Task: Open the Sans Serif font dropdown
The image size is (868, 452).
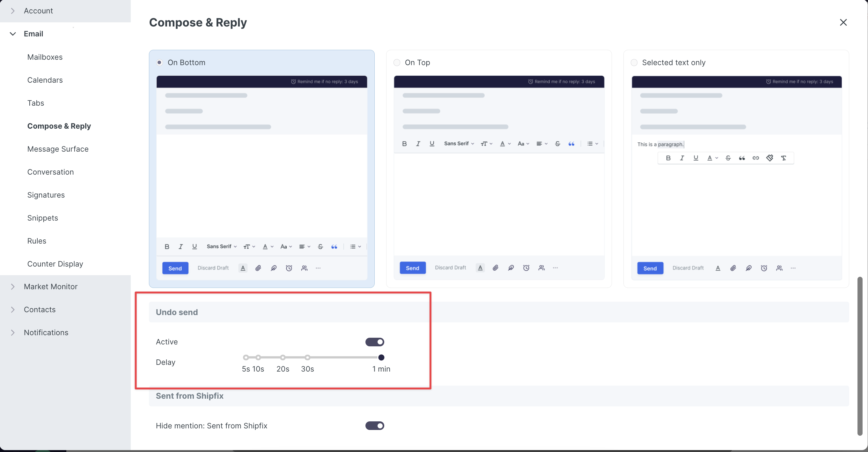Action: (221, 246)
